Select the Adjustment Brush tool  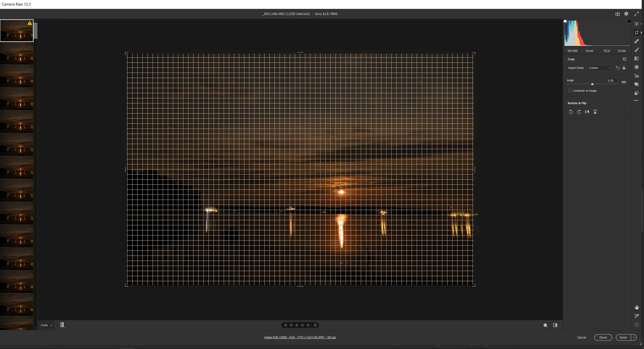(x=636, y=50)
